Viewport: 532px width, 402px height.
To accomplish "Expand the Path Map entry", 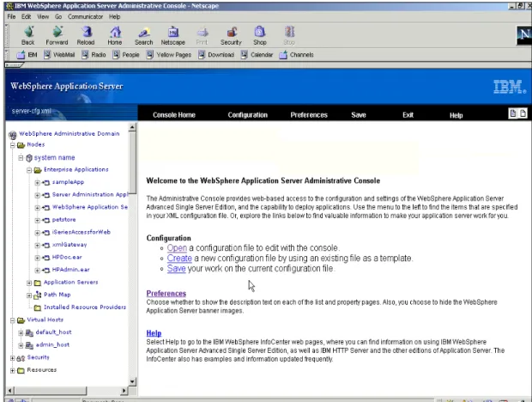I will (29, 295).
